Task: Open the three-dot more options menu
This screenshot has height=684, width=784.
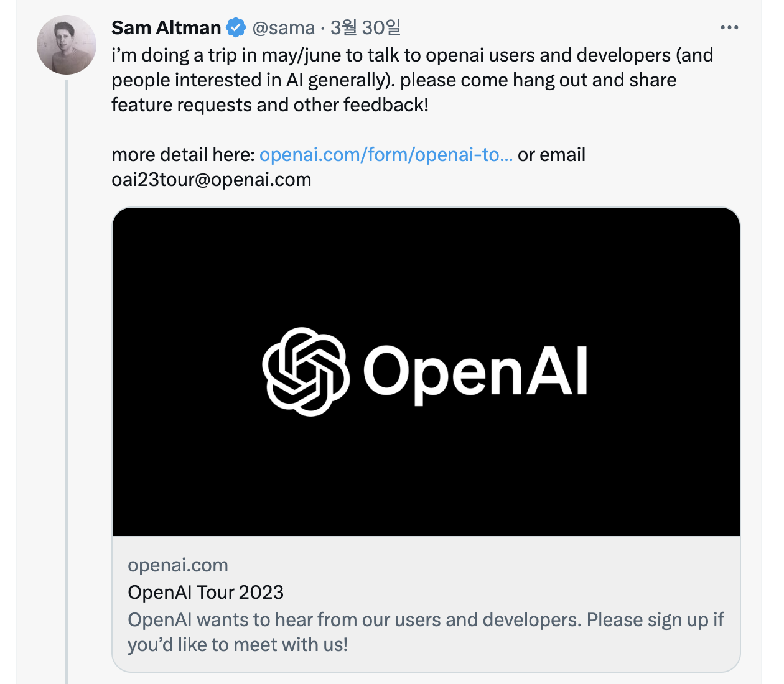Action: (729, 28)
